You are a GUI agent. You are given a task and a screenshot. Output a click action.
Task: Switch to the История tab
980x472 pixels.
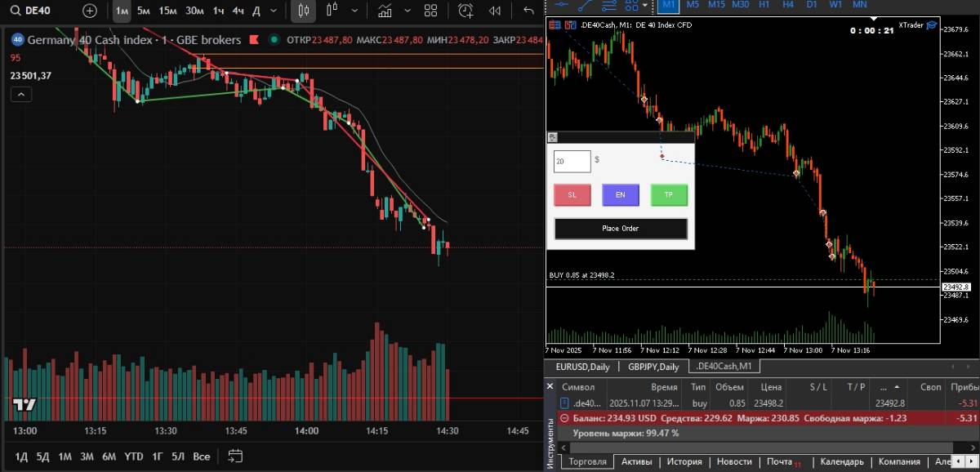point(684,461)
